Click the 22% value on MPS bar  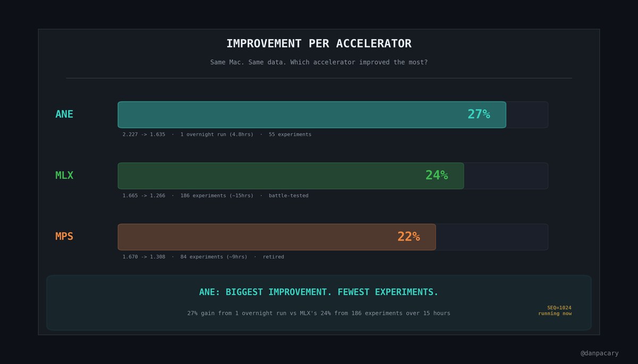[408, 236]
